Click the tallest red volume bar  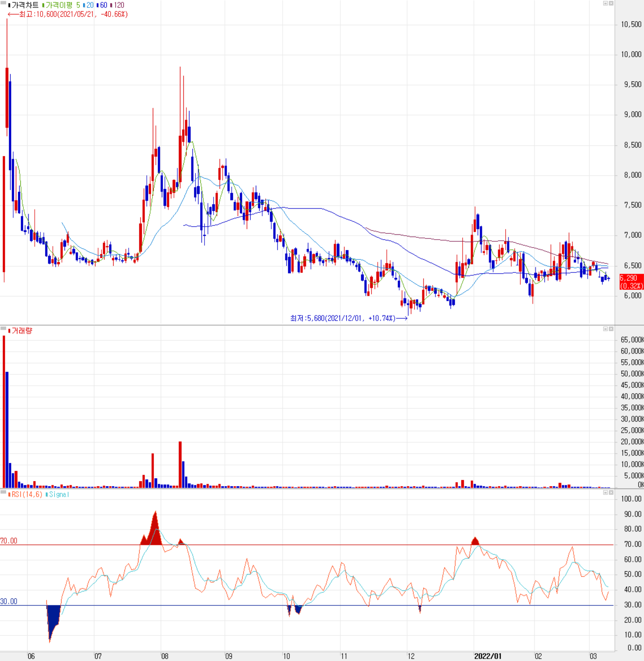click(x=4, y=412)
